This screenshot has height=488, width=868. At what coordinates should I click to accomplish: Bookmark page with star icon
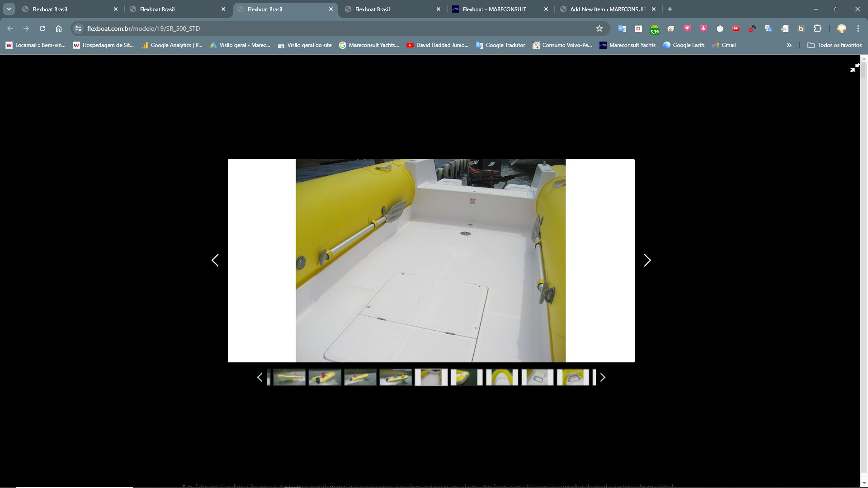click(599, 28)
